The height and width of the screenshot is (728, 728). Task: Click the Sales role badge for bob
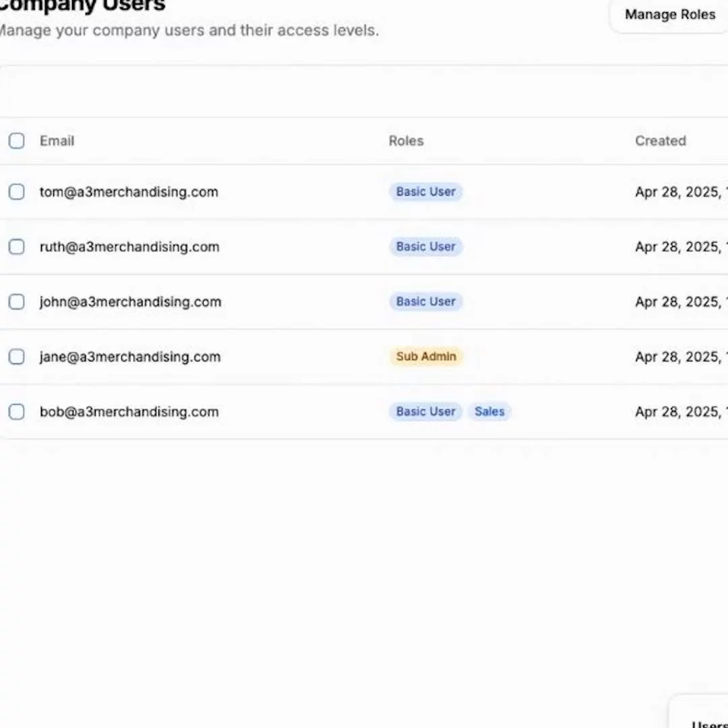489,411
